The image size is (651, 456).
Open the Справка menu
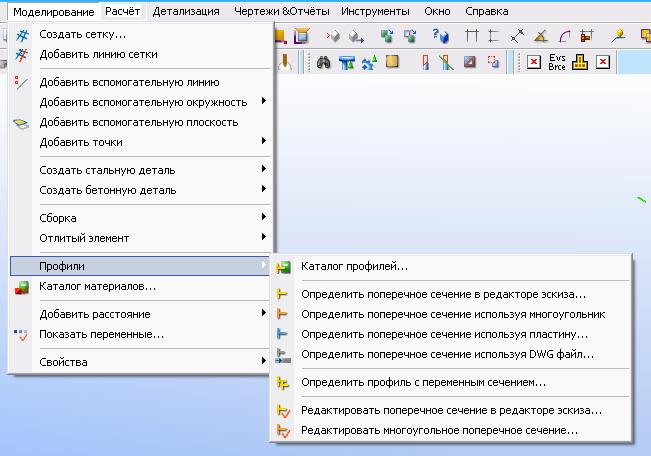click(486, 11)
